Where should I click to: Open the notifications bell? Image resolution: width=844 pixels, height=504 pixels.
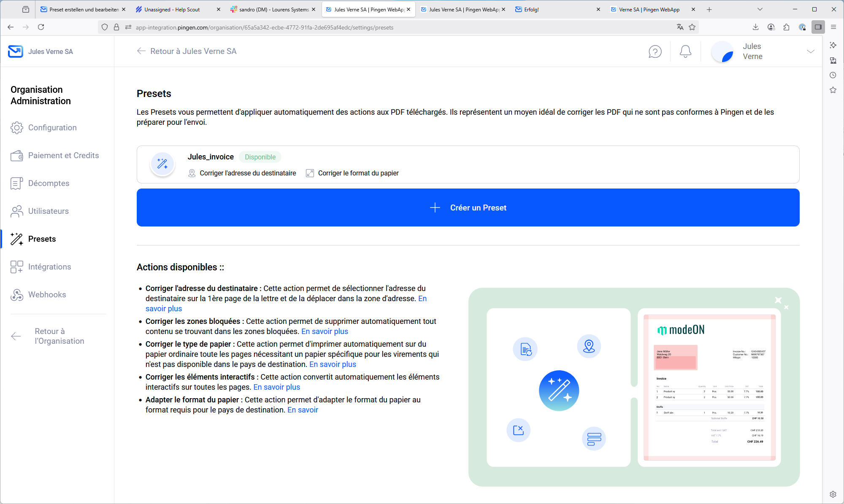tap(685, 51)
